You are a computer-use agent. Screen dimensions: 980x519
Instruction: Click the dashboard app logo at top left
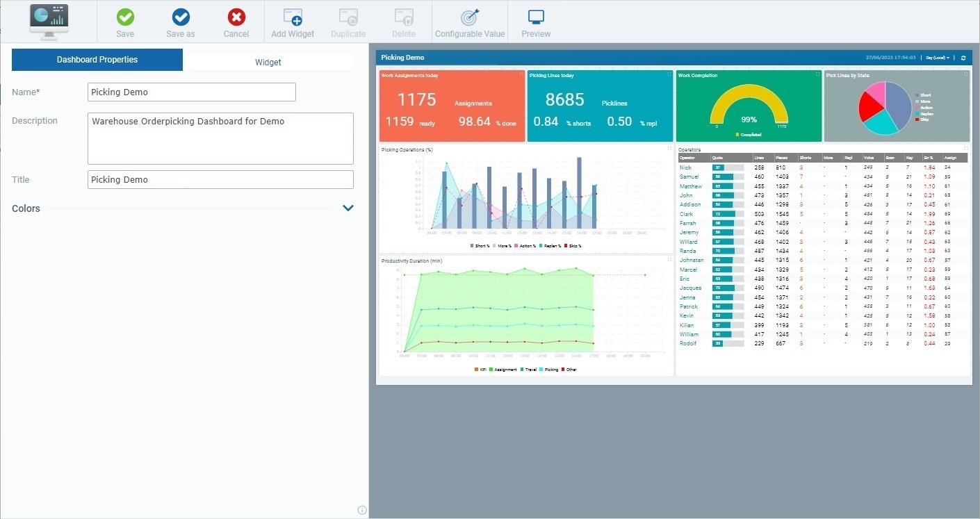pyautogui.click(x=48, y=21)
